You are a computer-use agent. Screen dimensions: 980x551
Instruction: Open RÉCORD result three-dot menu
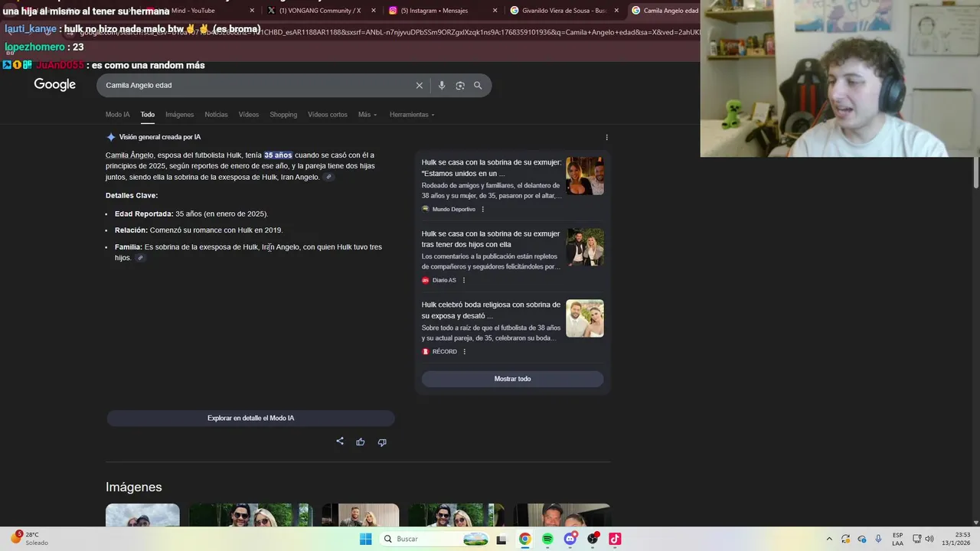click(x=464, y=352)
